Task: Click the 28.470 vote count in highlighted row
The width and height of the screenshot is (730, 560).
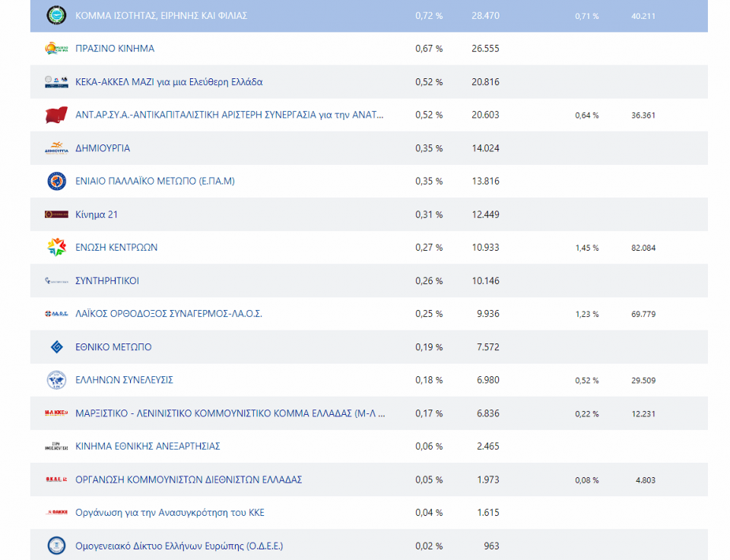Action: [x=485, y=15]
